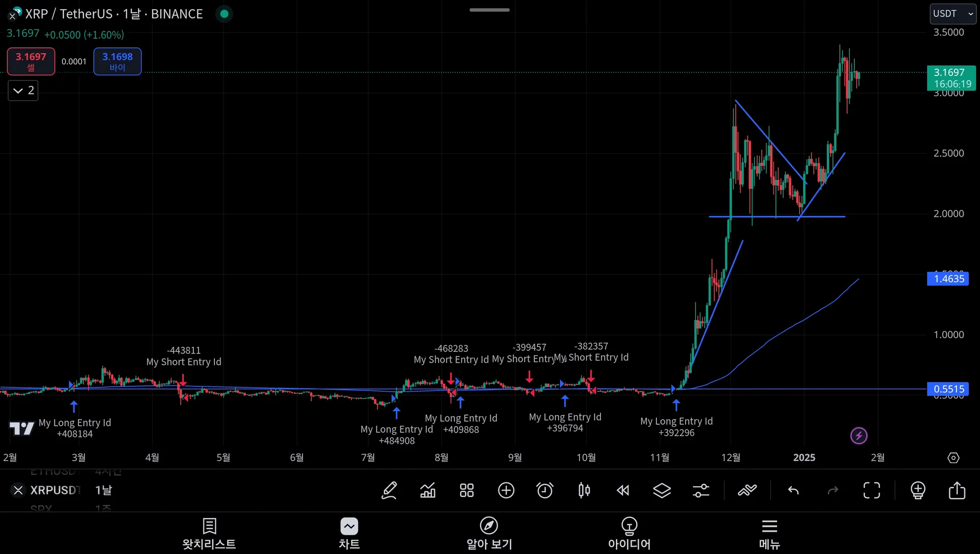This screenshot has width=980, height=554.
Task: Tap the sheet drag handle at top
Action: point(489,10)
